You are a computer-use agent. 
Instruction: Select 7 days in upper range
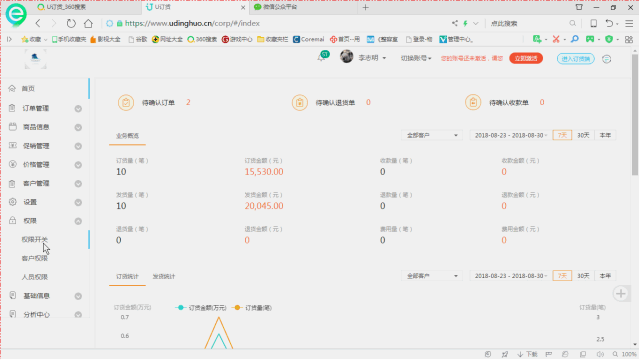tap(562, 135)
